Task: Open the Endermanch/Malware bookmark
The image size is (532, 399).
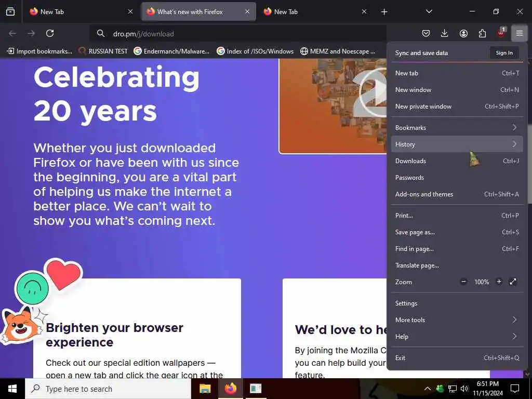Action: 171,51
